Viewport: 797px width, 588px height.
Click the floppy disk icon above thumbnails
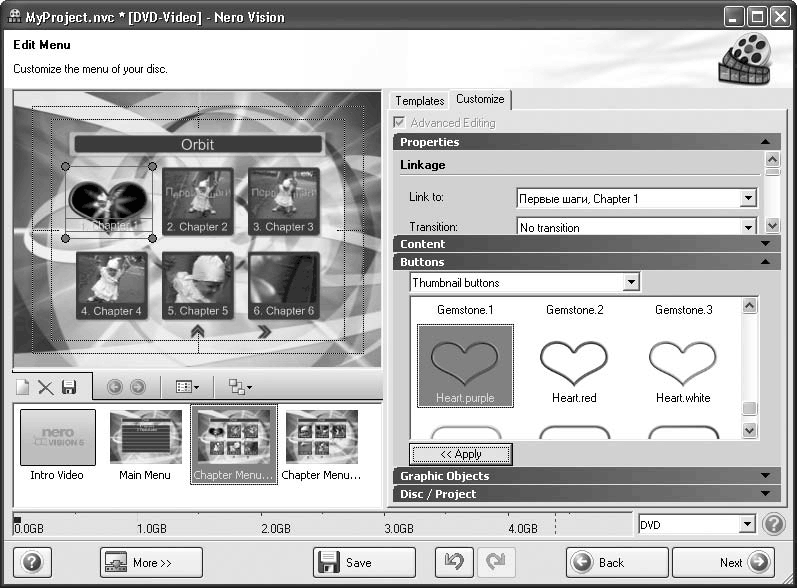coord(69,387)
